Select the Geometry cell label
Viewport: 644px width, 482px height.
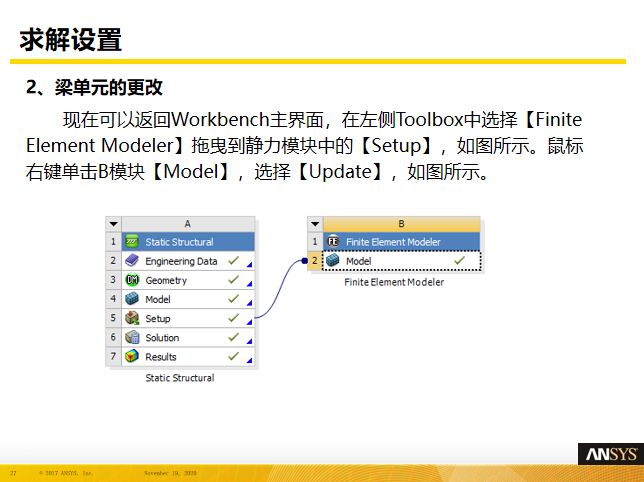point(166,281)
